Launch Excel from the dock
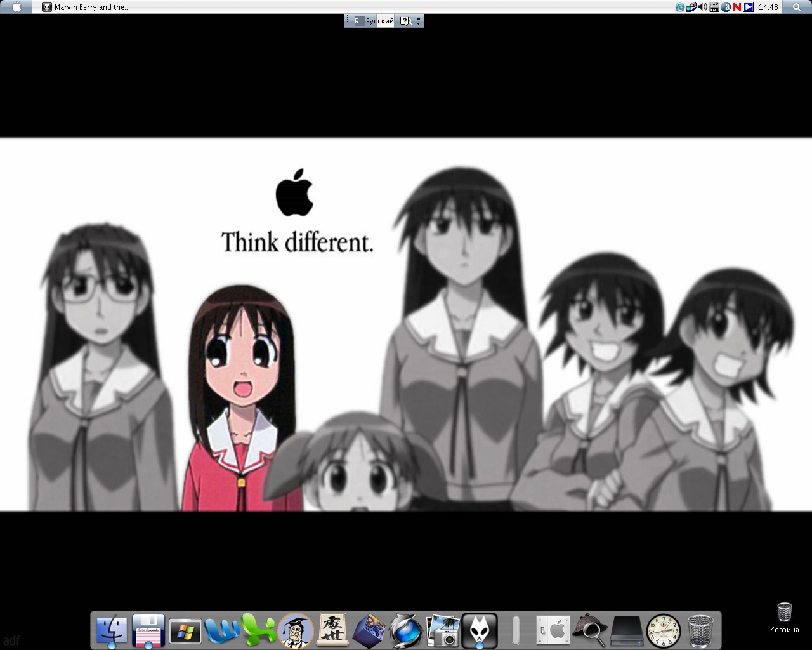812x650 pixels. (259, 631)
